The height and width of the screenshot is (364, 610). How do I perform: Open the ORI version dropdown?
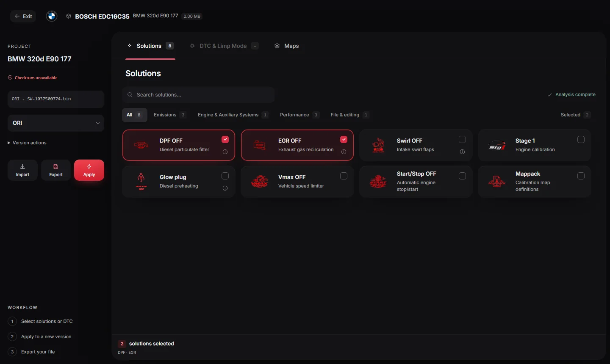click(x=56, y=123)
